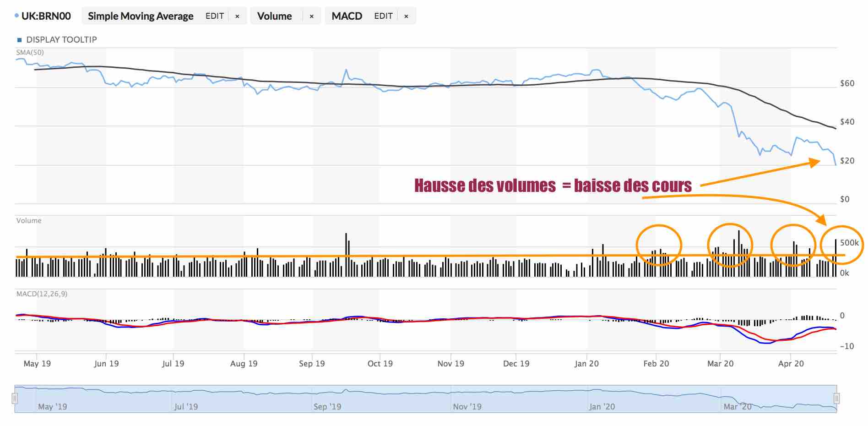Click the $60 price axis label
868x426 pixels.
[847, 83]
